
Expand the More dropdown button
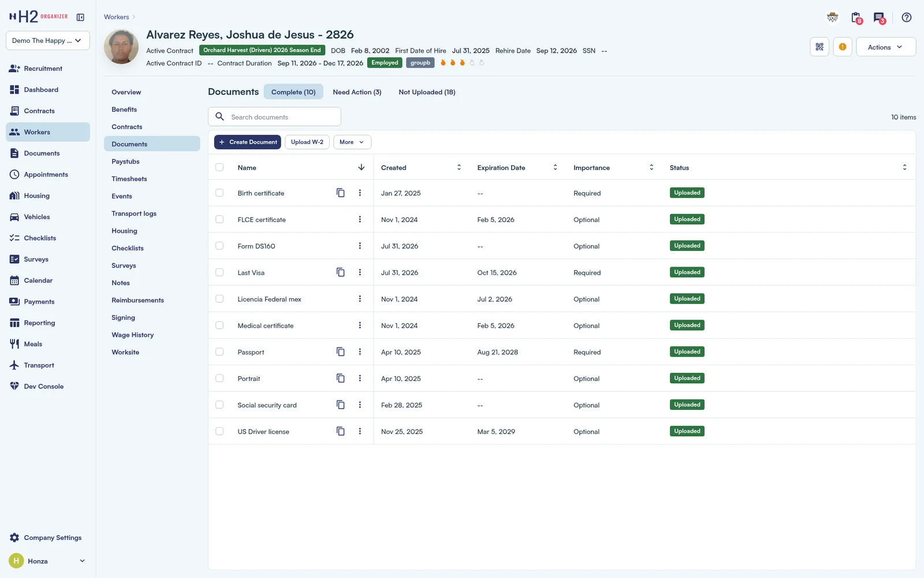[352, 142]
